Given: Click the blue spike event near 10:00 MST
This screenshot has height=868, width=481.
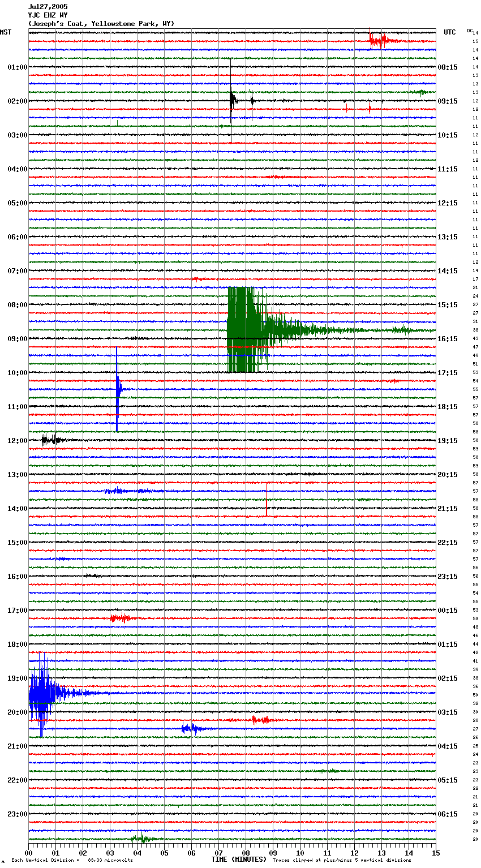Looking at the screenshot, I should [118, 389].
